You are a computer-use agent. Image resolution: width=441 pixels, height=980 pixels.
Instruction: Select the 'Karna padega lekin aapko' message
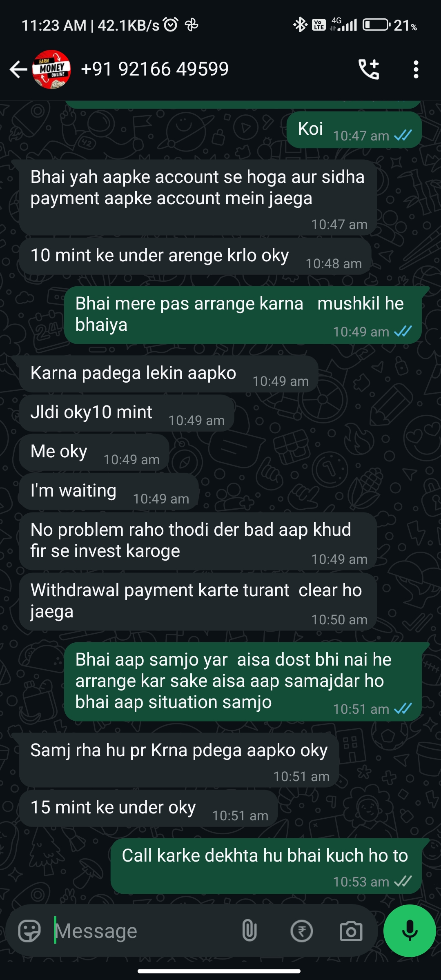tap(169, 374)
